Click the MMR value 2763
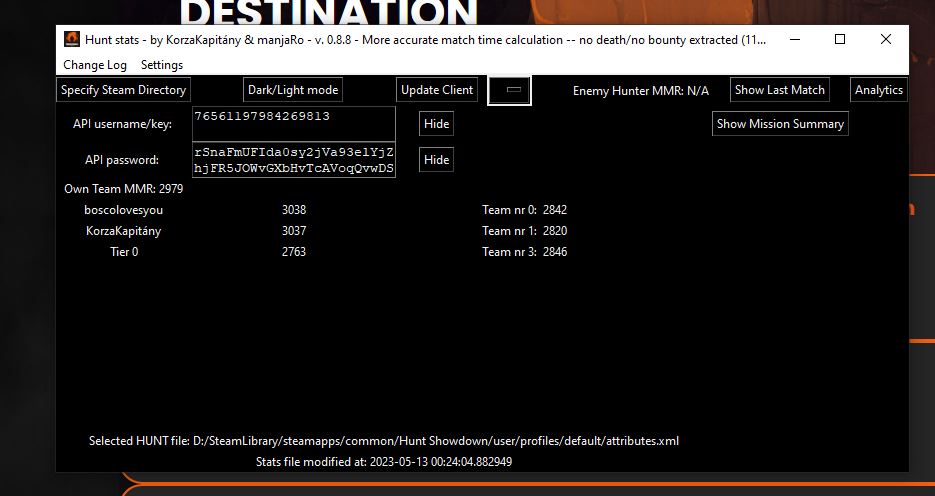The width and height of the screenshot is (935, 496). pos(294,252)
